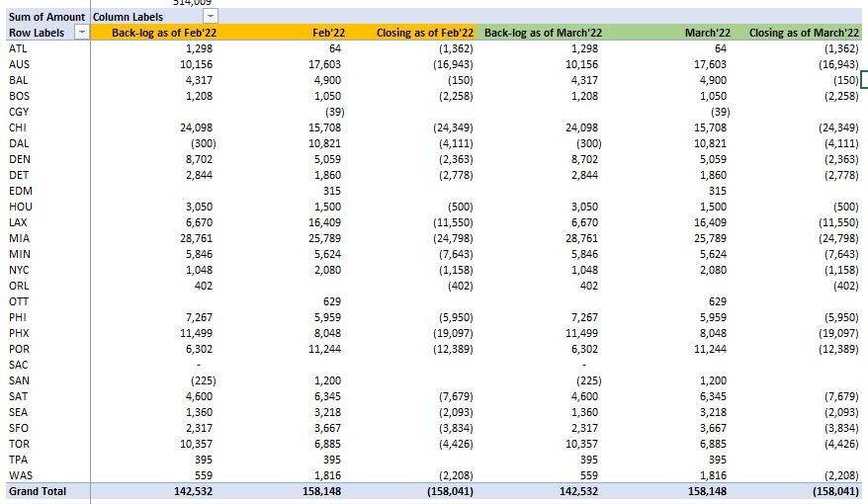Select the SFO row label
The width and height of the screenshot is (868, 504).
(x=18, y=428)
